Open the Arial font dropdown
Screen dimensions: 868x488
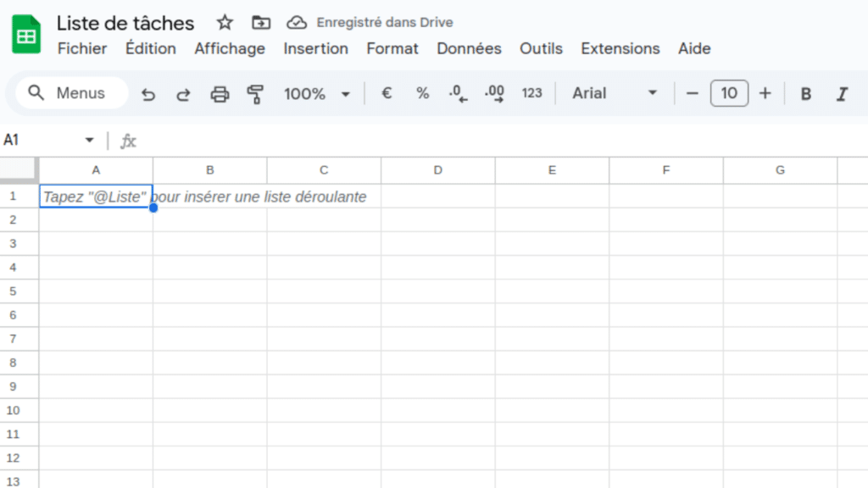click(615, 93)
